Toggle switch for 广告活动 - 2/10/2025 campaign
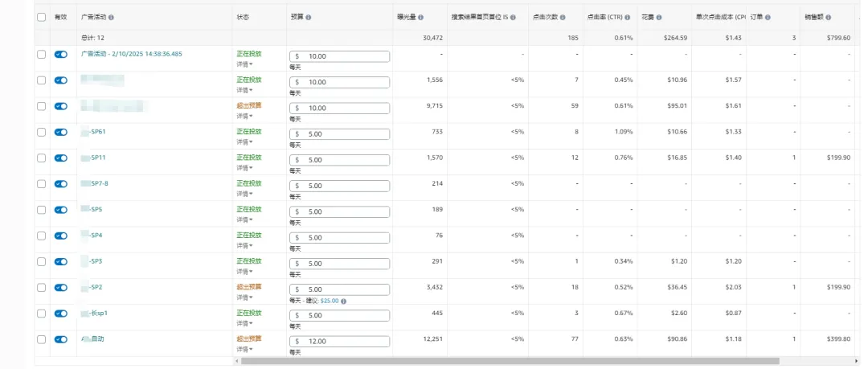 tap(61, 55)
